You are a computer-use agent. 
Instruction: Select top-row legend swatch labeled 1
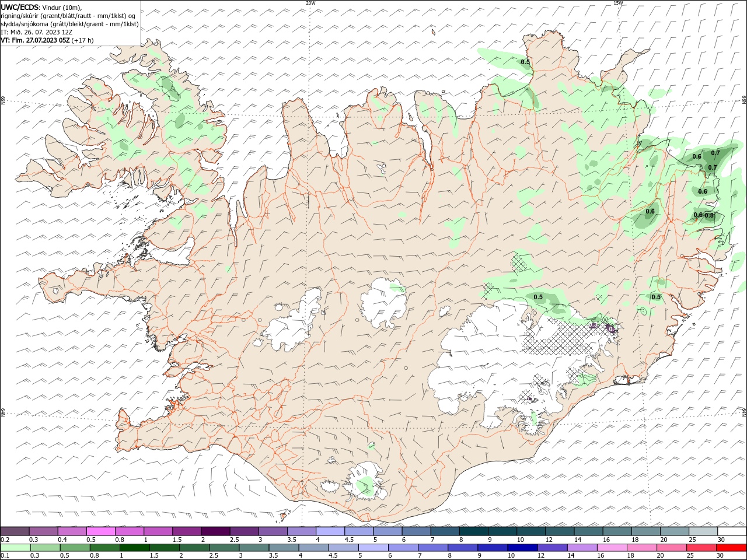click(158, 531)
